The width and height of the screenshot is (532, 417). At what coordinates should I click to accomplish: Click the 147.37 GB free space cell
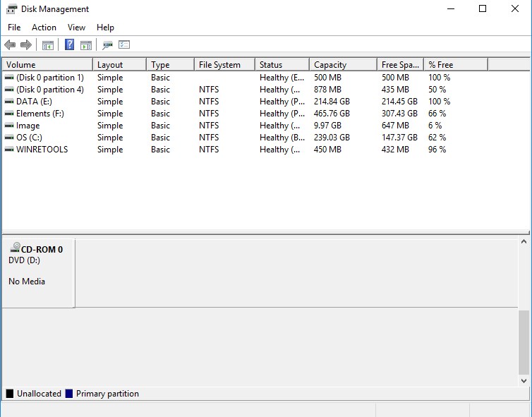coord(399,138)
